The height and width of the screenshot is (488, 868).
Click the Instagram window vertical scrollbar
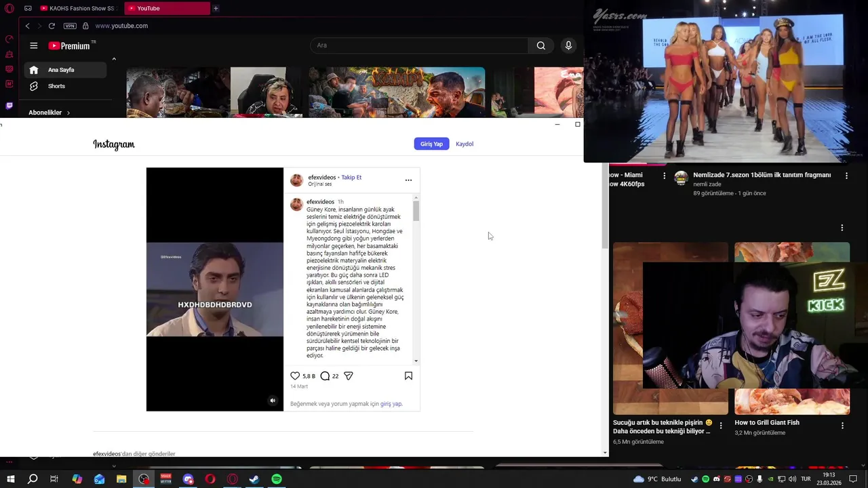tap(605, 207)
